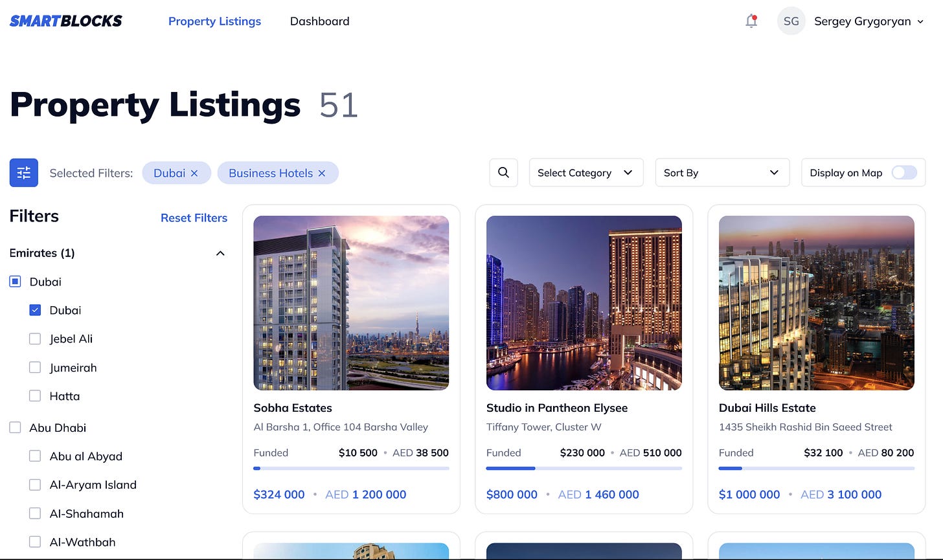Click the Sobha Estates property photo
The image size is (943, 560).
[x=351, y=303]
